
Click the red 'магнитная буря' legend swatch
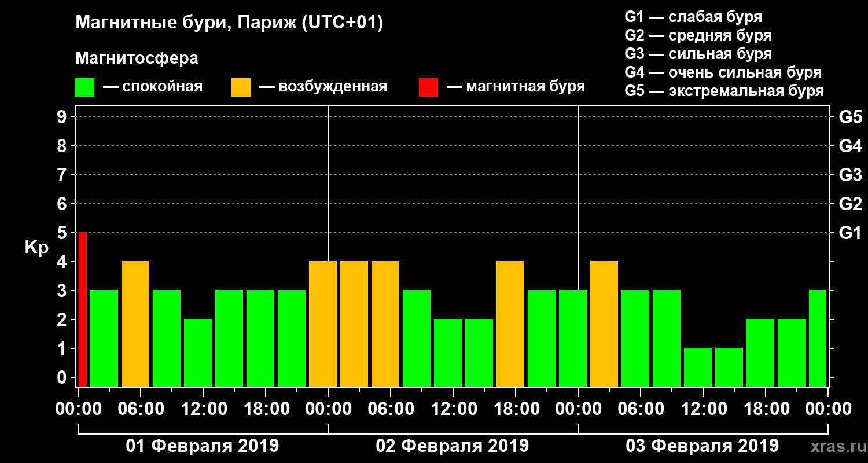point(428,87)
